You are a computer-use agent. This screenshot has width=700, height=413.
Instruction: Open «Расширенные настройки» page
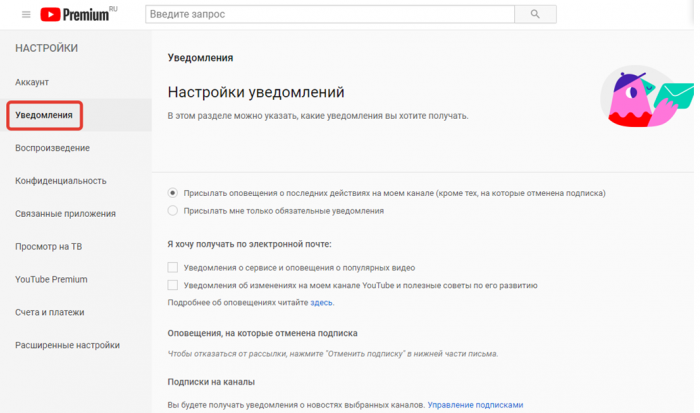[67, 345]
